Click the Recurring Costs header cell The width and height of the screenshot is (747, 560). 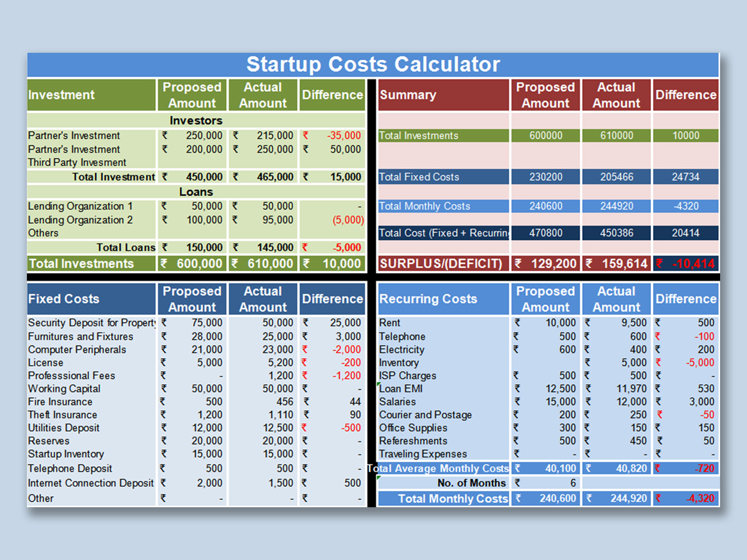coord(444,299)
